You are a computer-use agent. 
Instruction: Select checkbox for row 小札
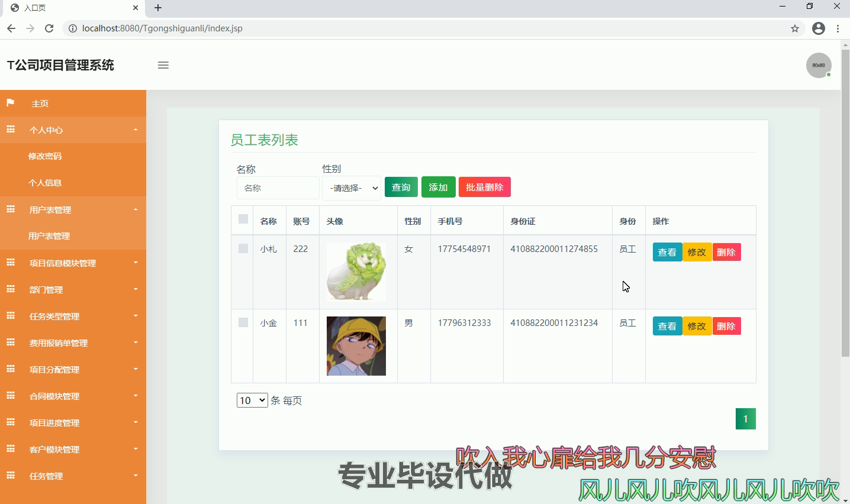(x=243, y=248)
